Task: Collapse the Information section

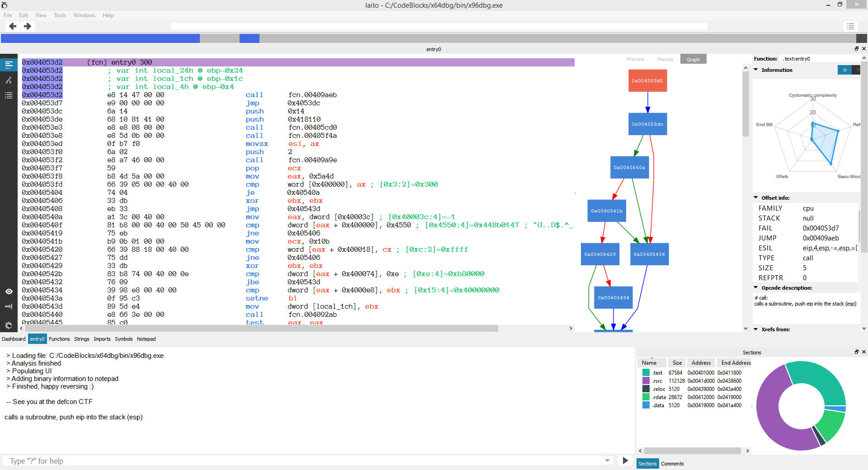Action: pos(756,70)
